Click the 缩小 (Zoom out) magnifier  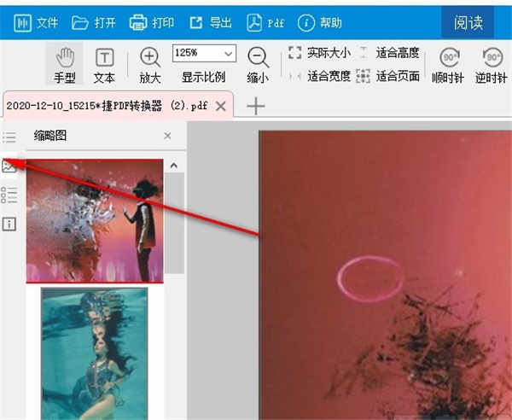258,66
